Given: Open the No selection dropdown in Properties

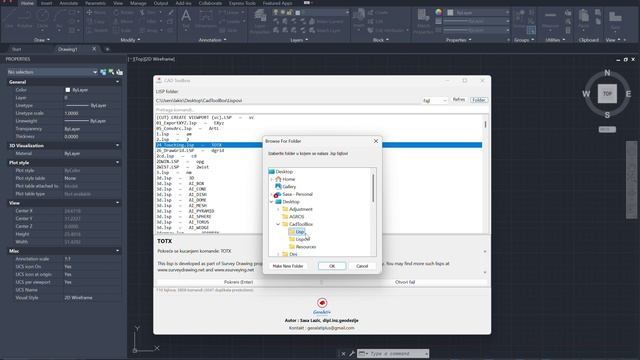Looking at the screenshot, I should click(x=52, y=72).
